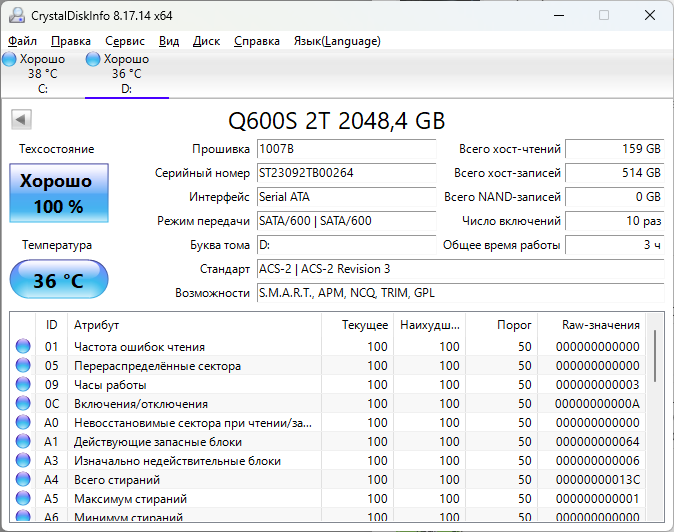
Task: Click status orb for attribute A0
Action: point(23,422)
